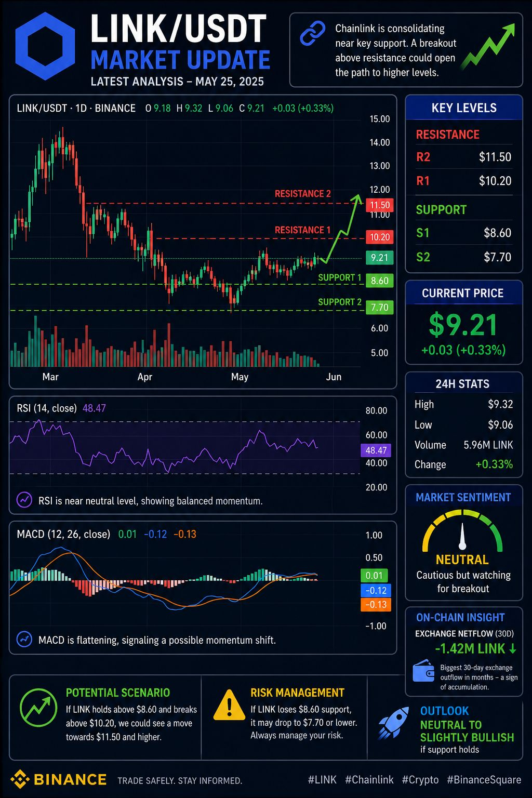
Task: Click the green 8.60 support label
Action: (380, 281)
